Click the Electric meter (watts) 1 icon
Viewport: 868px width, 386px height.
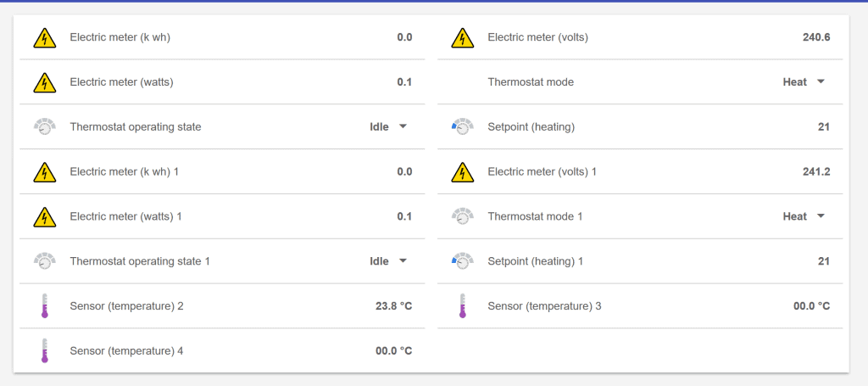pos(44,216)
